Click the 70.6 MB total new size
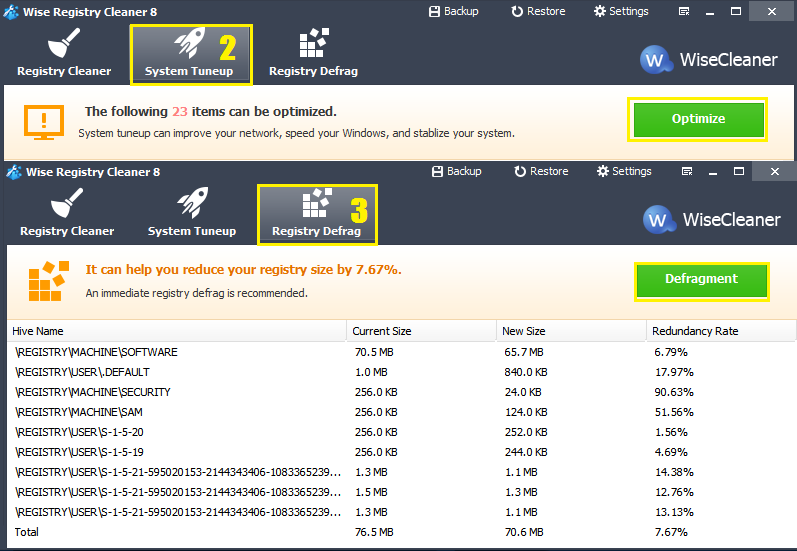The width and height of the screenshot is (797, 551). [524, 532]
